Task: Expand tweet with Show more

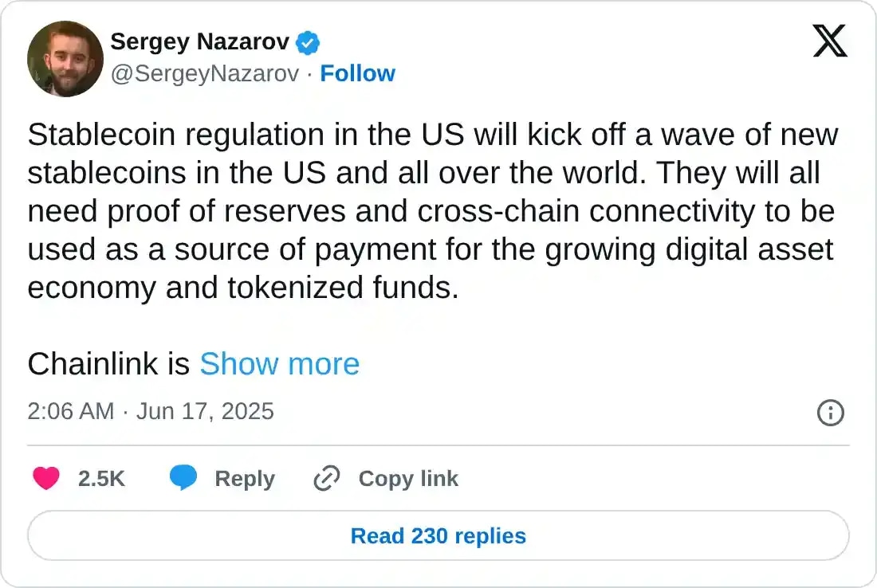Action: [x=279, y=364]
